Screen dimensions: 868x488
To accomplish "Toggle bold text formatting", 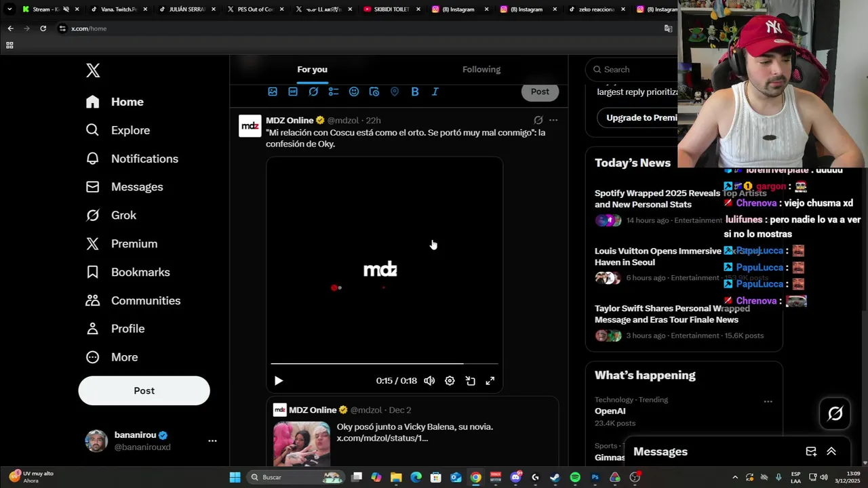I will tap(415, 91).
